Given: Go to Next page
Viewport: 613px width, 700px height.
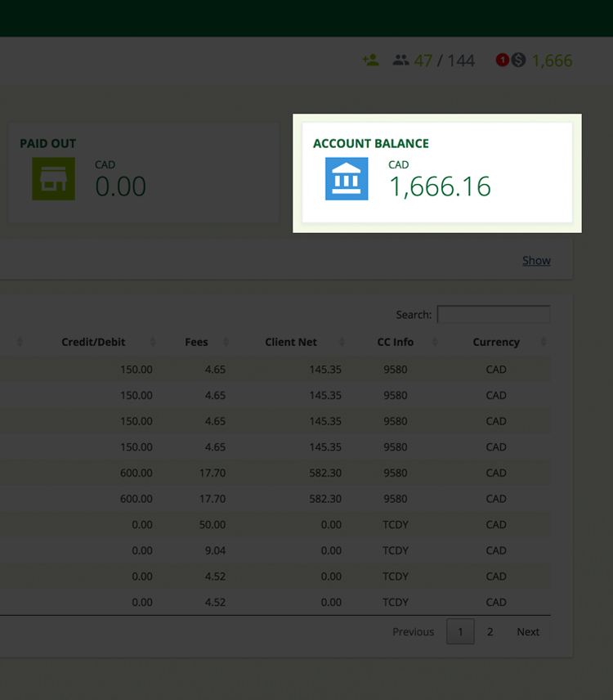Looking at the screenshot, I should tap(528, 631).
